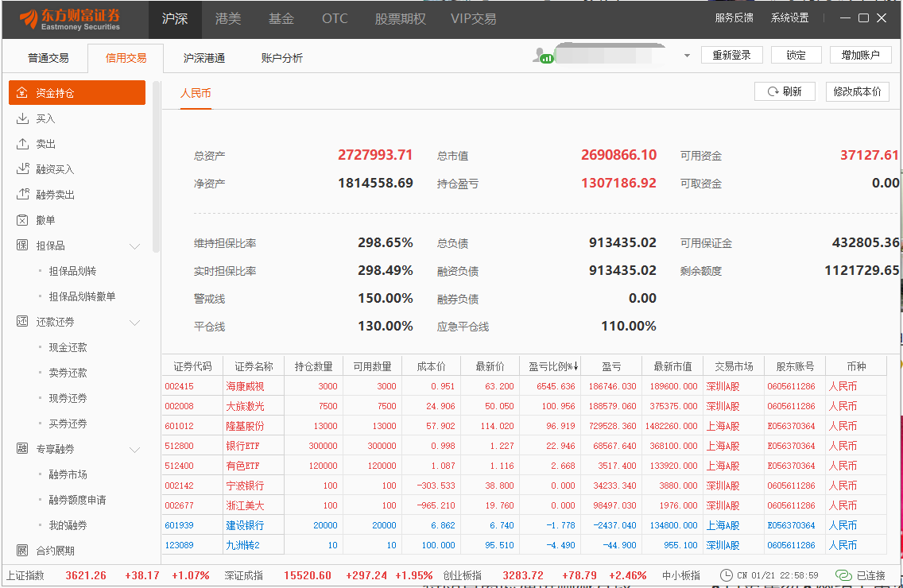Select the 隆基股份 holding row
The width and height of the screenshot is (903, 588).
pyautogui.click(x=245, y=426)
